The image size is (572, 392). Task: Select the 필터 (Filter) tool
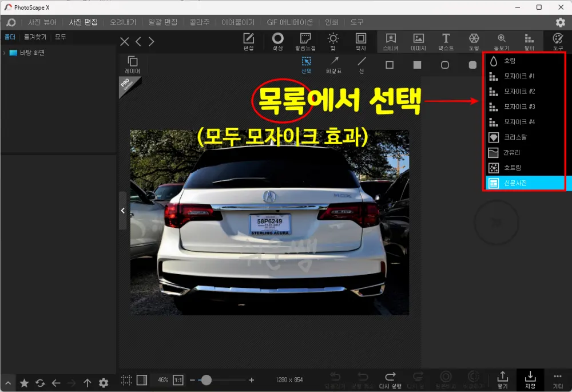(529, 41)
